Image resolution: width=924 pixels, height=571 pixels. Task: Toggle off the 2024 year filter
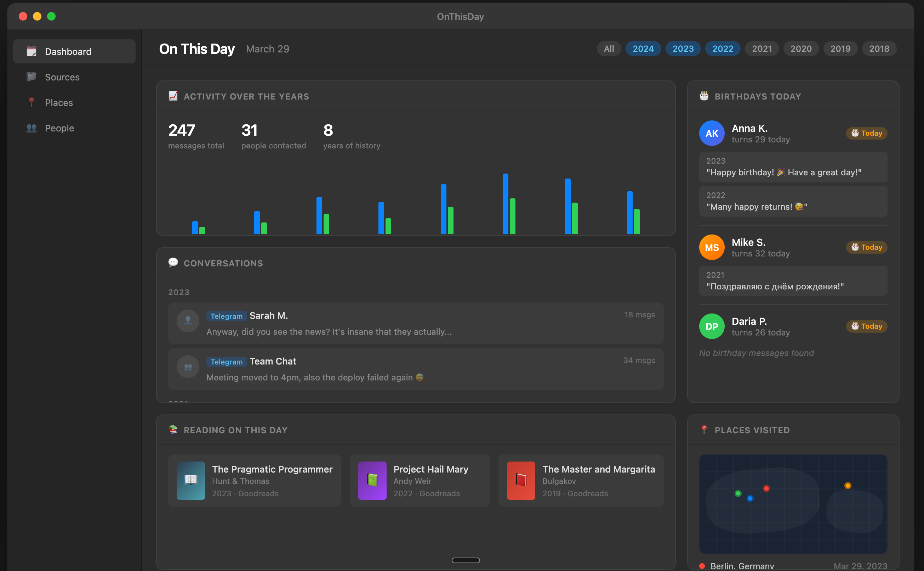coord(643,49)
